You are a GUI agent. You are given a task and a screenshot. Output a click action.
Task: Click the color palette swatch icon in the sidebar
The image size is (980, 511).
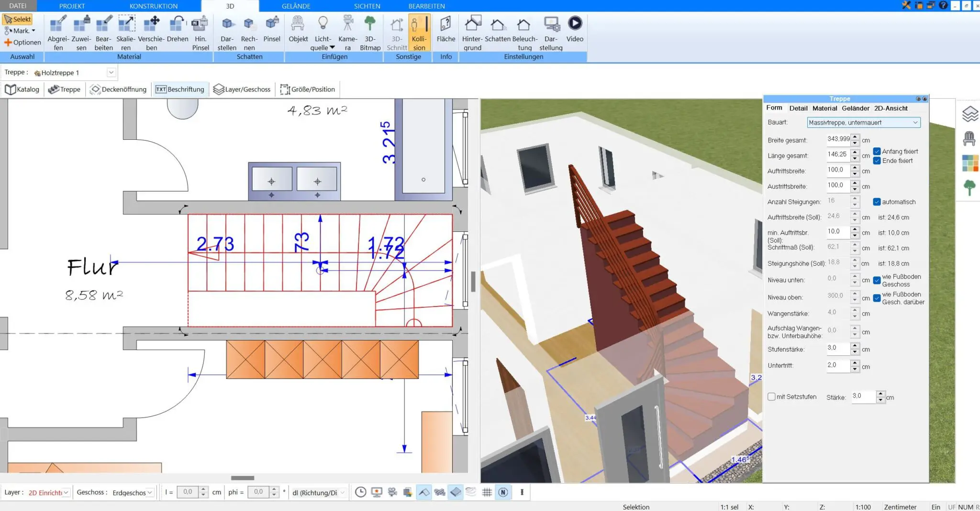pos(969,163)
